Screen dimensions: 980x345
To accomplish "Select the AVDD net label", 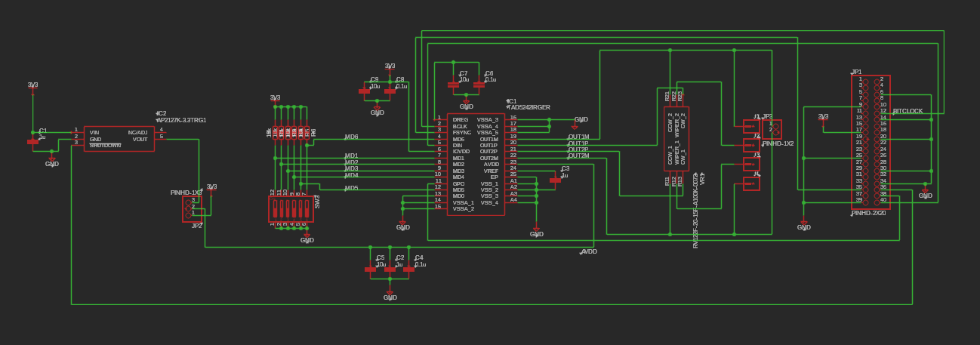I will coord(589,251).
